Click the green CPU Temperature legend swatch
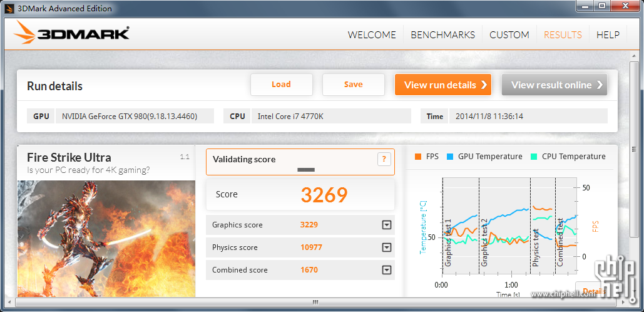Screen dimensions: 644x312 coord(534,157)
